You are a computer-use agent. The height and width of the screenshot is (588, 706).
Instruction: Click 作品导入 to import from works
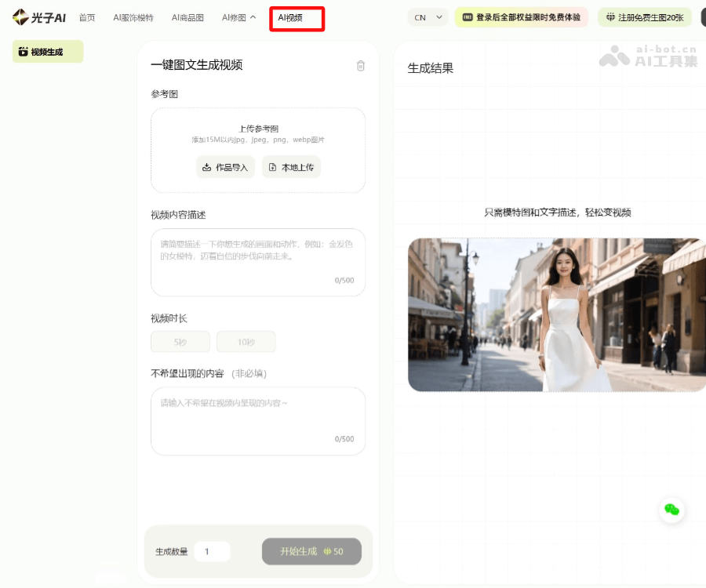pos(225,167)
